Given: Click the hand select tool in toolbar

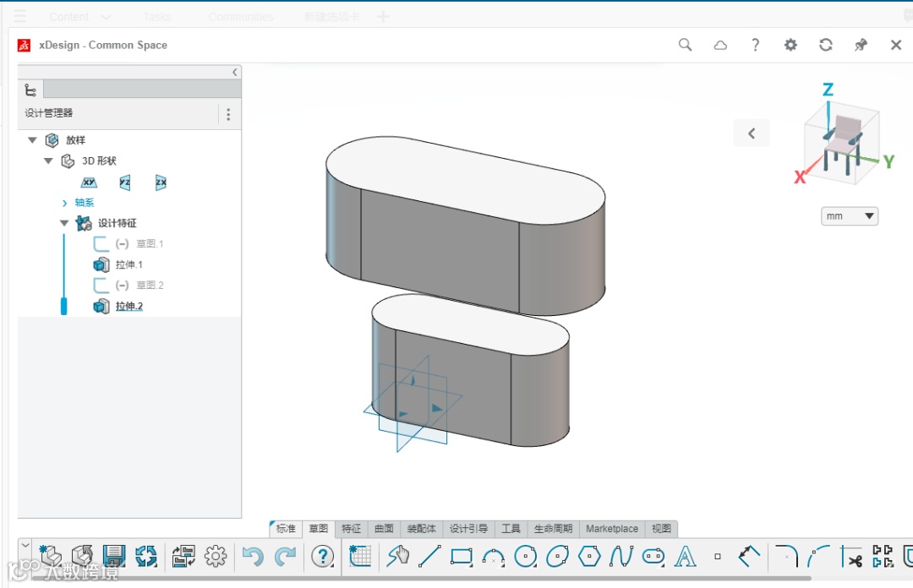Looking at the screenshot, I should [x=397, y=556].
